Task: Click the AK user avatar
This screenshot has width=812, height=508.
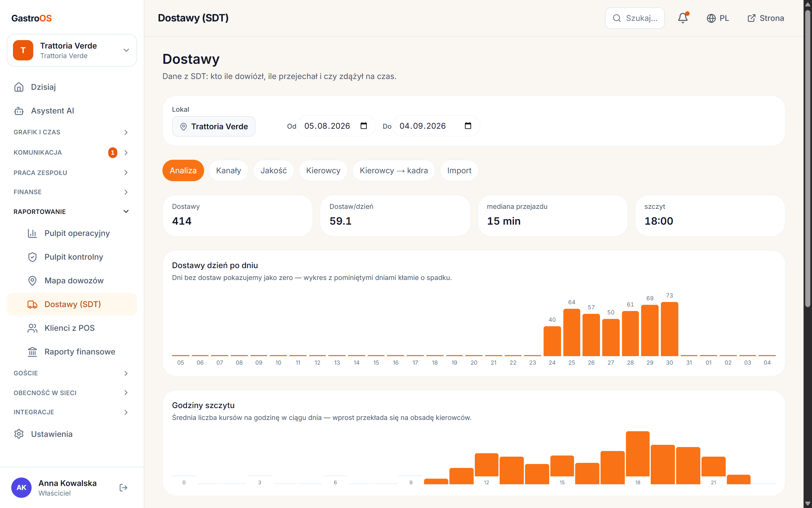Action: click(x=21, y=487)
